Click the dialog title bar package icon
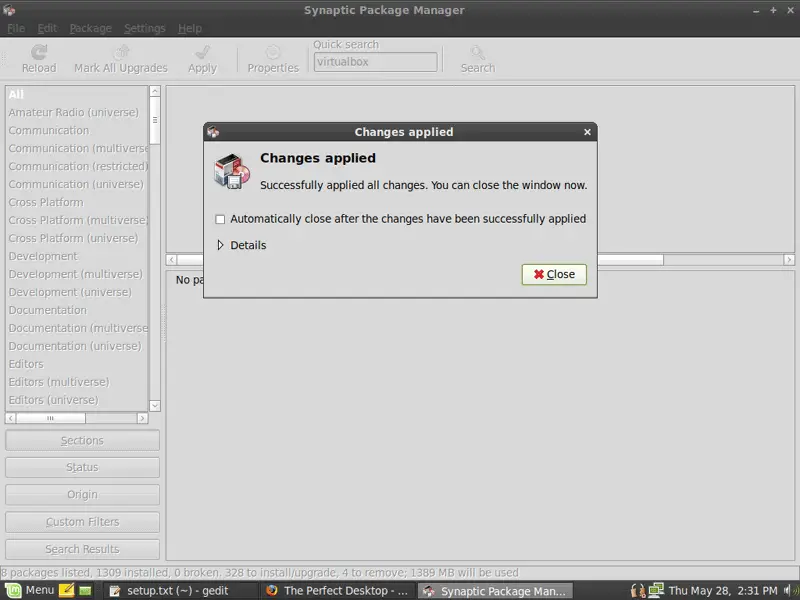This screenshot has width=800, height=600. click(x=213, y=132)
